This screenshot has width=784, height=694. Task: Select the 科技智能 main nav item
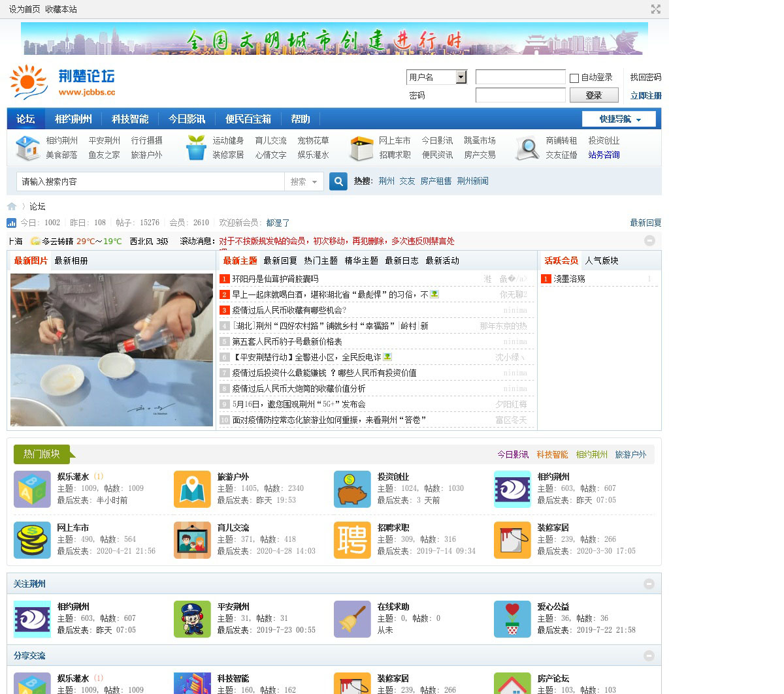130,119
